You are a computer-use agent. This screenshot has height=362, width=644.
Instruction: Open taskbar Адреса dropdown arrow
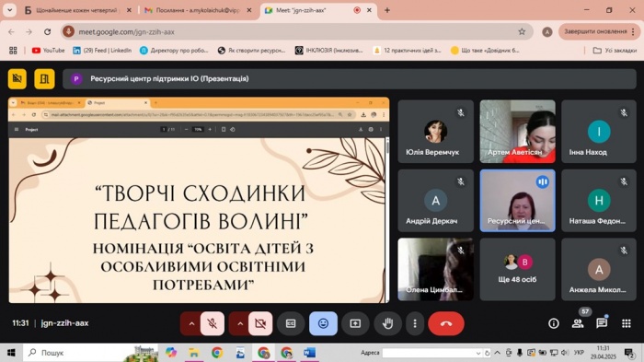pyautogui.click(x=478, y=353)
